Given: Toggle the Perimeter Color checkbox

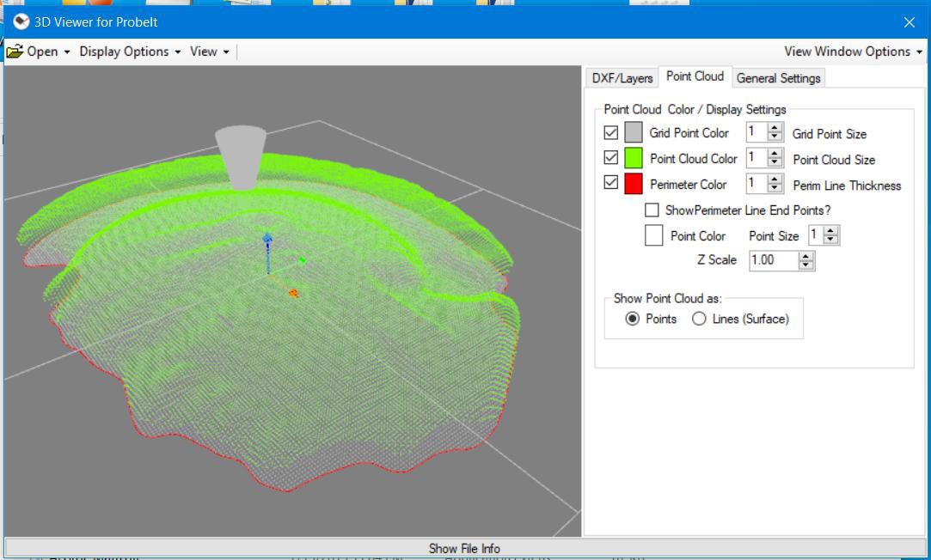Looking at the screenshot, I should [610, 182].
